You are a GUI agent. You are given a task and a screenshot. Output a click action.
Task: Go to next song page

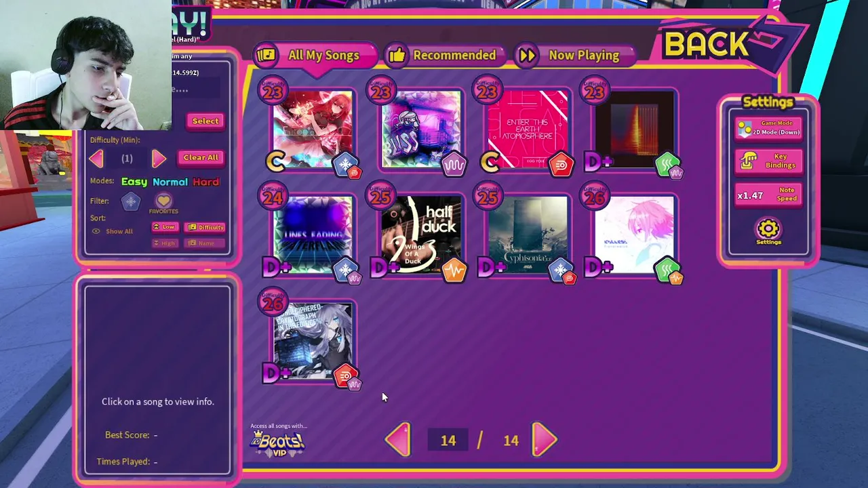(545, 440)
